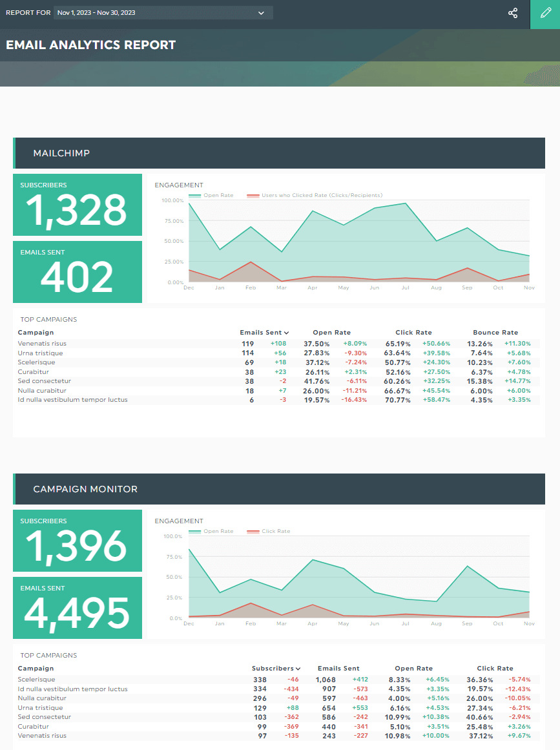This screenshot has width=560, height=750.
Task: Select Sed consectetur in Mailchimp campaigns
Action: [45, 380]
